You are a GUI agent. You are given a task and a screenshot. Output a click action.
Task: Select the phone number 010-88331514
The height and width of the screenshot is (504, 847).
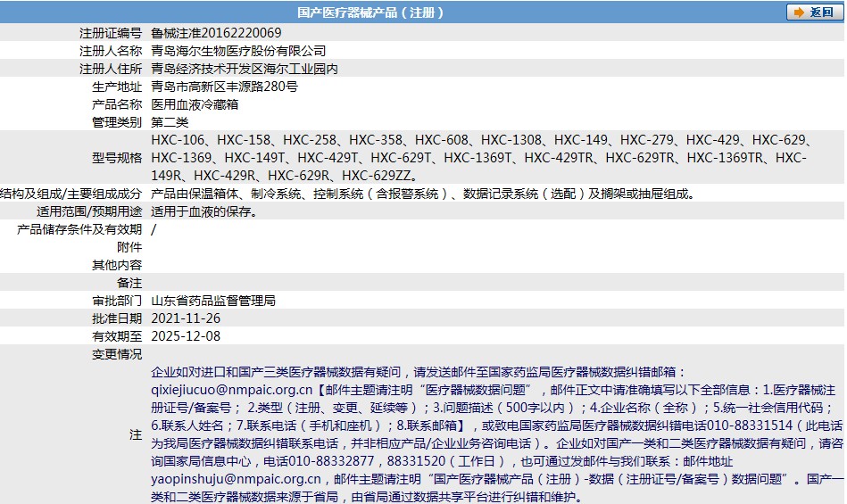click(750, 426)
